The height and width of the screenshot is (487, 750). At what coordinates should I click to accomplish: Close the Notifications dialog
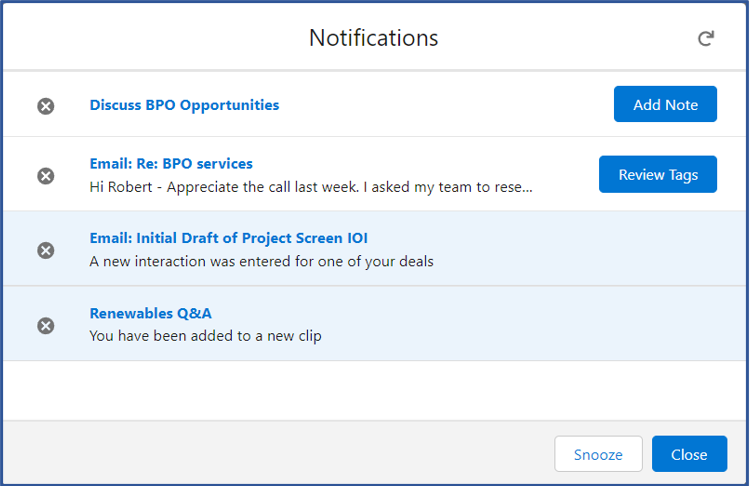689,454
